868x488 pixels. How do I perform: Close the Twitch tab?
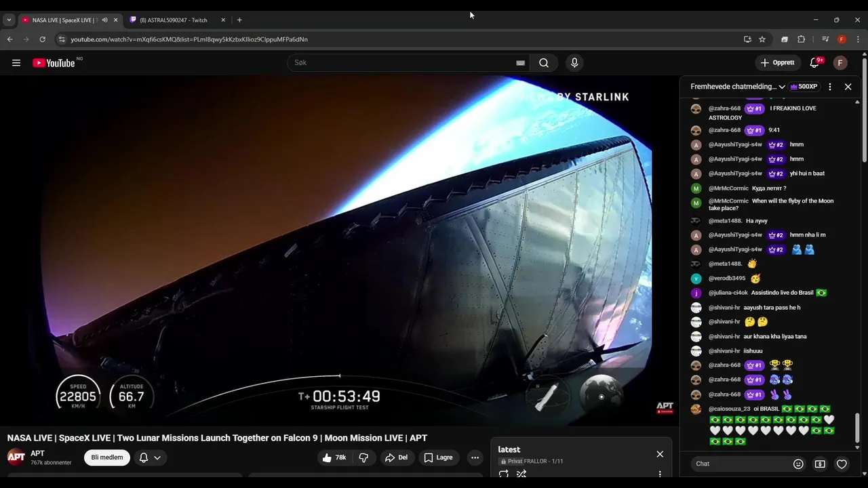point(223,20)
